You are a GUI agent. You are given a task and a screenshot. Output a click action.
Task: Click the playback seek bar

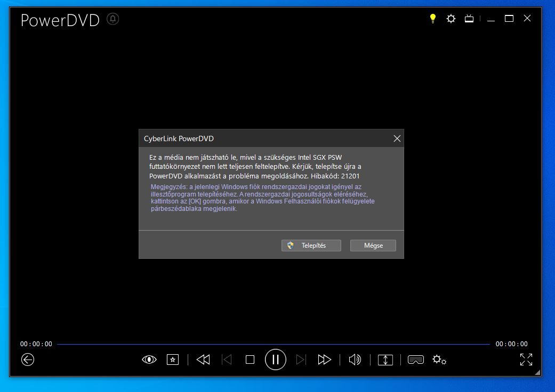[274, 344]
